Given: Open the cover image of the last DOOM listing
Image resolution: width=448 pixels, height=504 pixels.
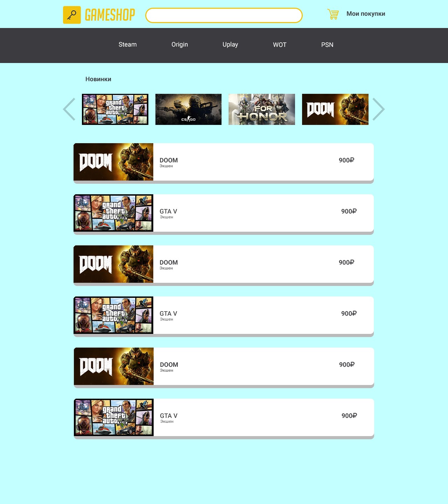Looking at the screenshot, I should [114, 366].
